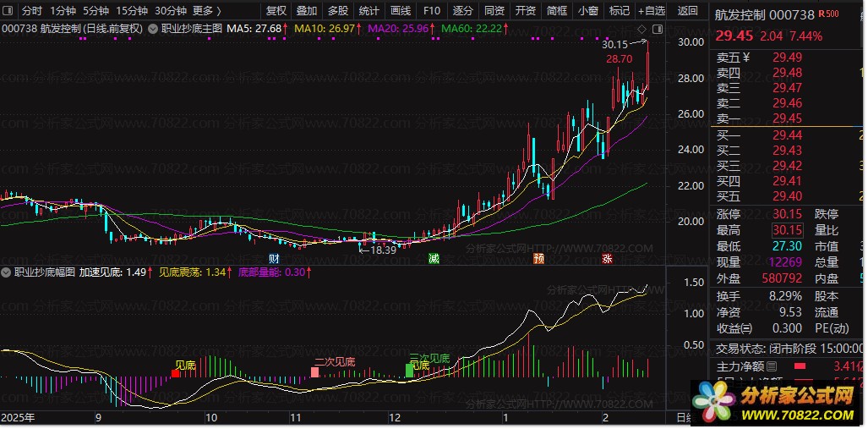The image size is (868, 429).
Task: Add stock via +自选 button
Action: coord(651,10)
